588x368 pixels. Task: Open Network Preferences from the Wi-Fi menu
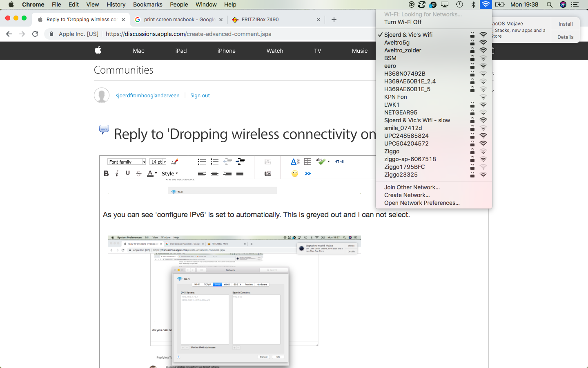pyautogui.click(x=422, y=203)
